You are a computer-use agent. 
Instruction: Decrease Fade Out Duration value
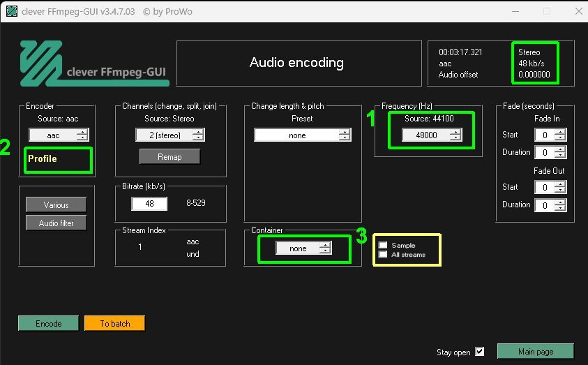[x=560, y=208]
